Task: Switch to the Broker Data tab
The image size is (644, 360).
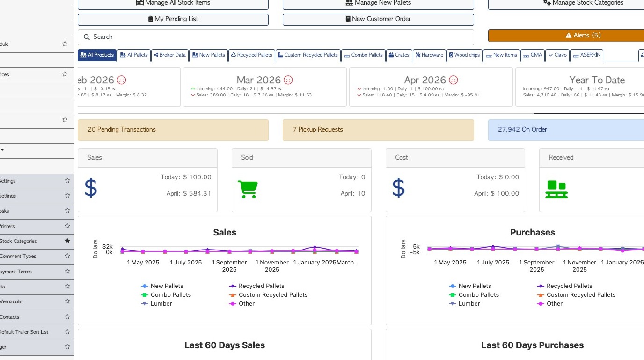Action: (x=170, y=55)
